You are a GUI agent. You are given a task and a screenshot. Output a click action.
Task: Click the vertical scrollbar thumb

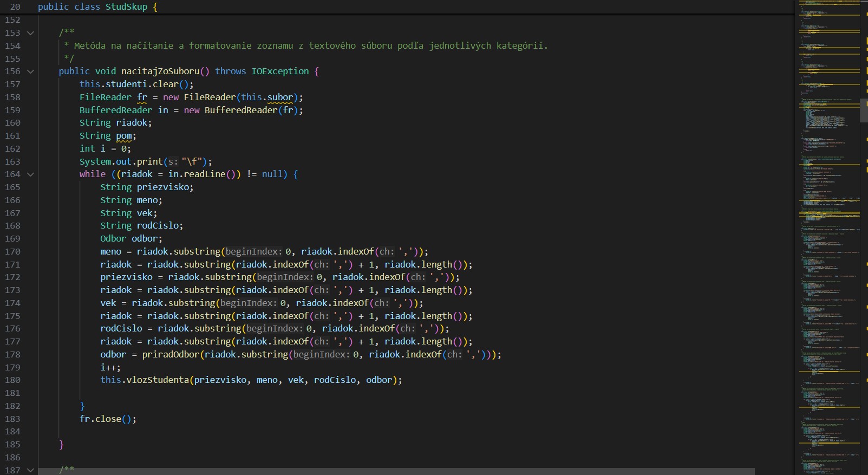coord(864,110)
